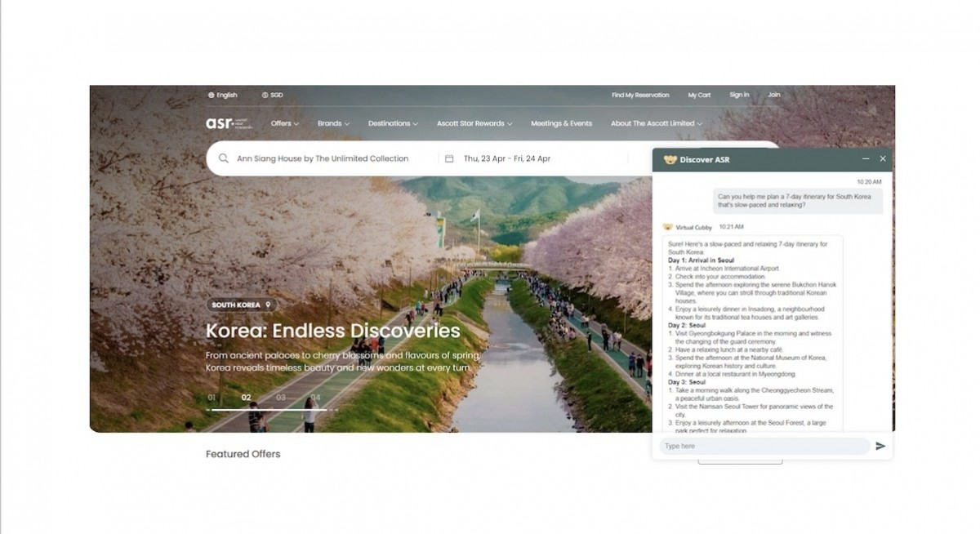Screen dimensions: 980x534
Task: Open My Cart
Action: (x=699, y=96)
